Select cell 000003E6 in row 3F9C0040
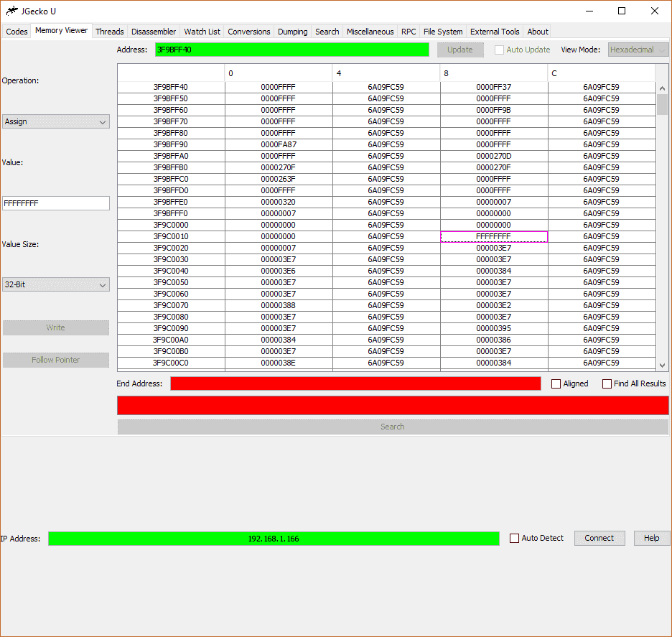 pyautogui.click(x=279, y=271)
